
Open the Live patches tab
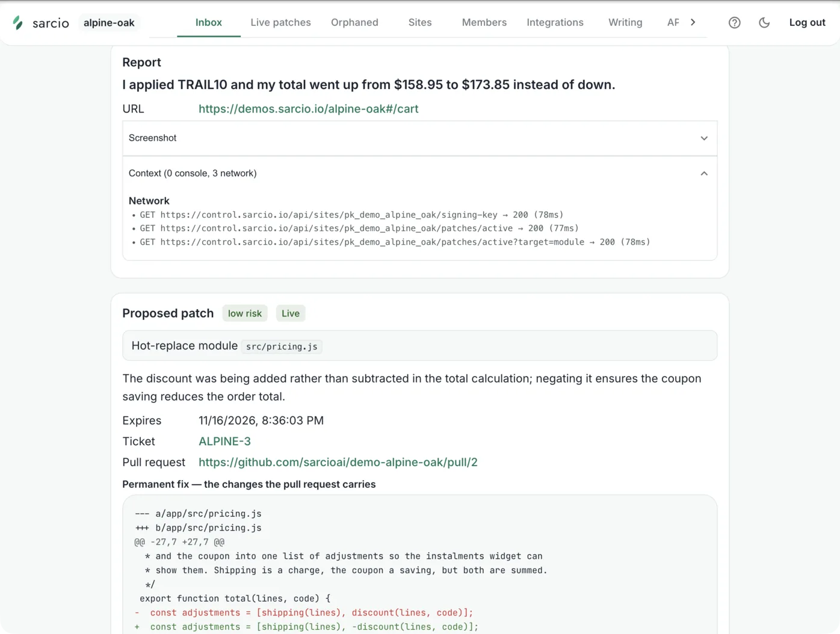coord(280,23)
